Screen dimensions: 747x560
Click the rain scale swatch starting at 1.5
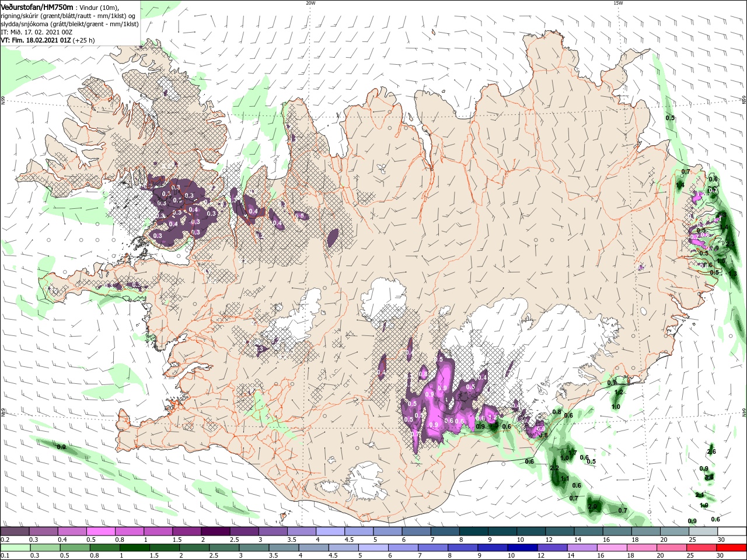[164, 548]
